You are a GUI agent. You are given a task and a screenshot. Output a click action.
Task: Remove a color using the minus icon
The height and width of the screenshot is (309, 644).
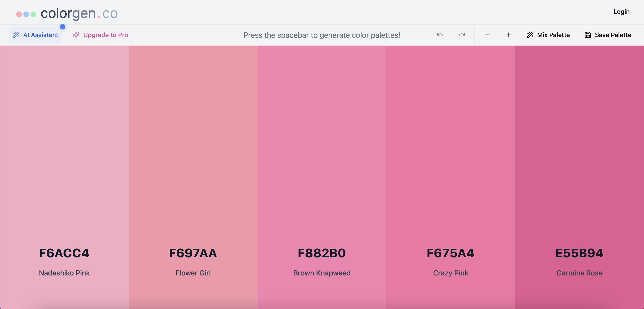[x=487, y=35]
